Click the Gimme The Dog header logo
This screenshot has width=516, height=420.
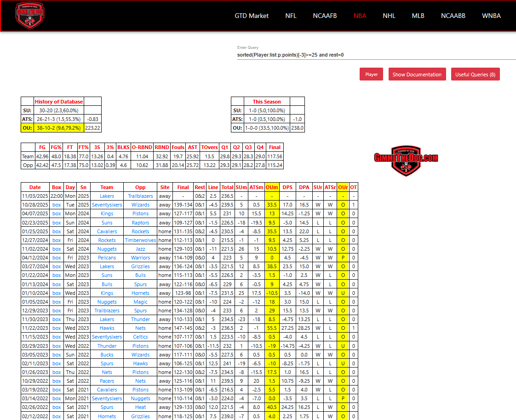click(x=29, y=16)
